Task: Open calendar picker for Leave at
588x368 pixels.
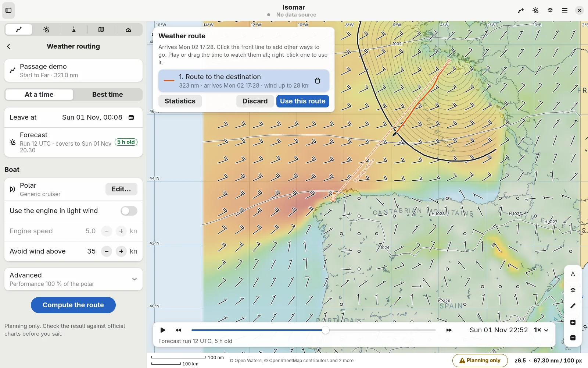Action: (131, 117)
